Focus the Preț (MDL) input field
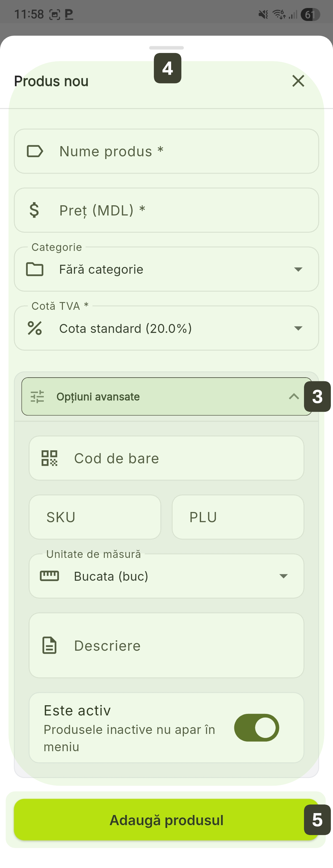This screenshot has width=333, height=868. tap(182, 210)
